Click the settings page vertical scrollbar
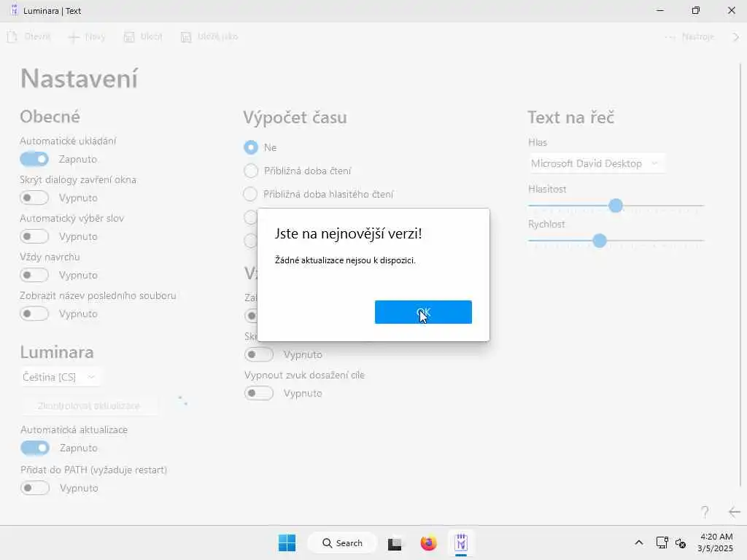Screen dimensions: 747x560 click(740, 276)
